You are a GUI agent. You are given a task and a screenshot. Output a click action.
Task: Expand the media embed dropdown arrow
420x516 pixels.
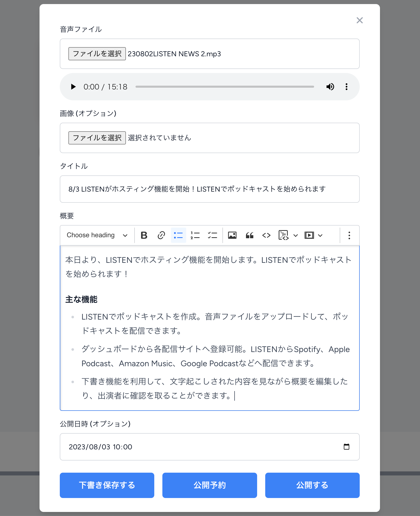click(x=320, y=235)
